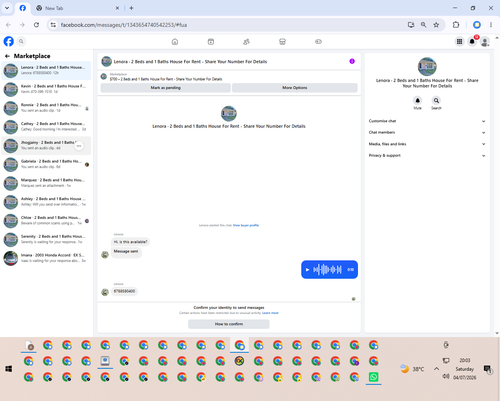Image resolution: width=500 pixels, height=401 pixels.
Task: Reload the page in the browser
Action: [36, 25]
